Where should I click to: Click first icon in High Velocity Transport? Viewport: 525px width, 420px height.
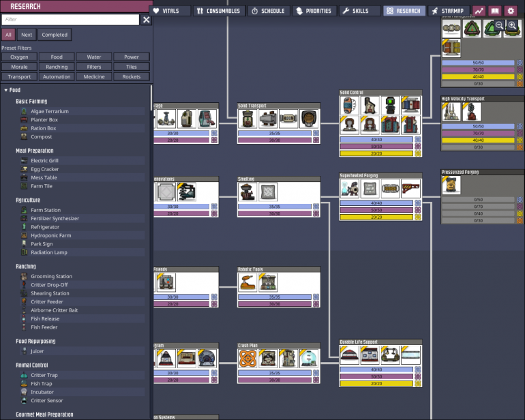pos(451,112)
